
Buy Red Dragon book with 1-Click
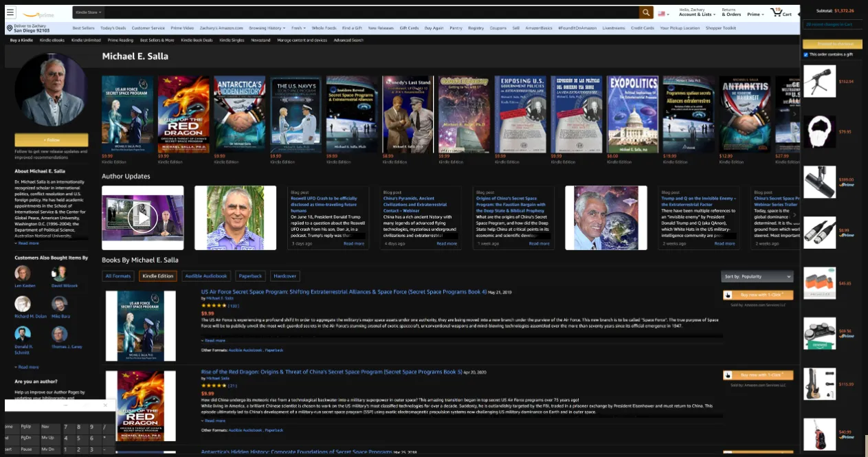pyautogui.click(x=758, y=375)
